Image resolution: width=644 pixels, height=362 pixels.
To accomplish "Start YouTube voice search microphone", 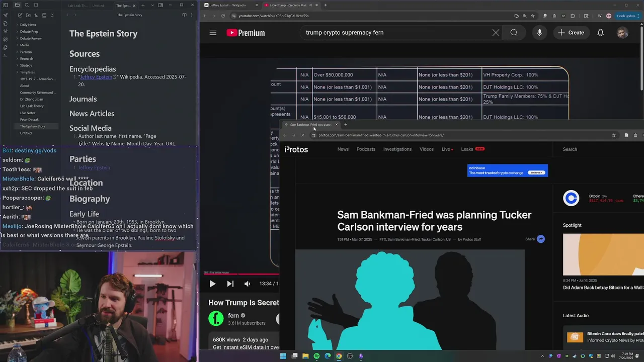I will point(539,33).
